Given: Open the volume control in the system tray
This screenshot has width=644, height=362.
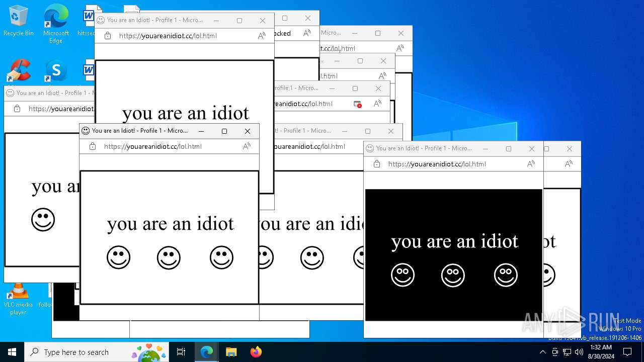Looking at the screenshot, I should [x=579, y=352].
